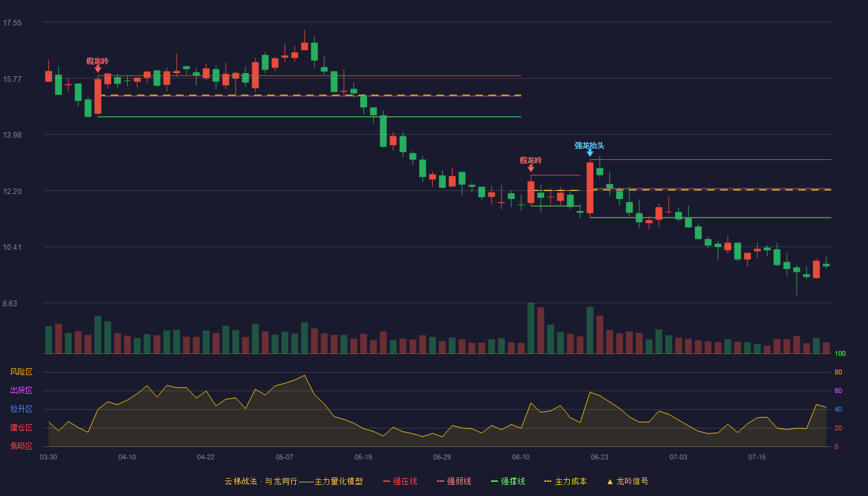This screenshot has width=868, height=496.
Task: Click the 龙吟信号 triangle legend icon
Action: pyautogui.click(x=609, y=481)
